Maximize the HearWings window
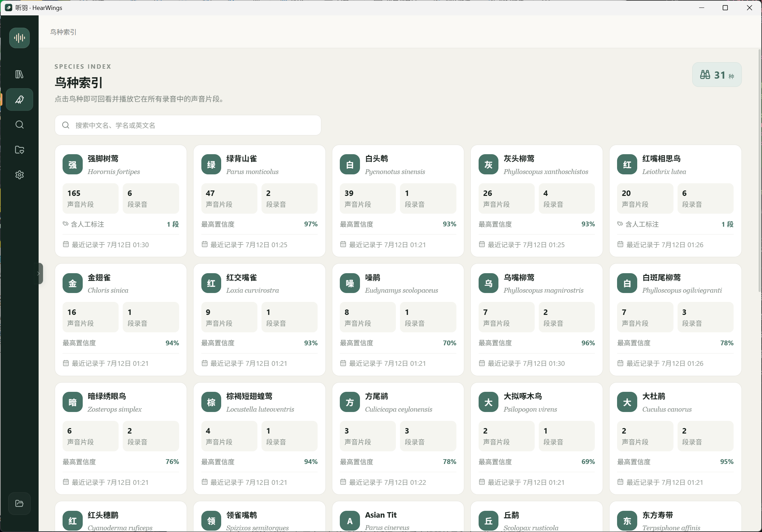This screenshot has width=762, height=532. click(x=725, y=8)
